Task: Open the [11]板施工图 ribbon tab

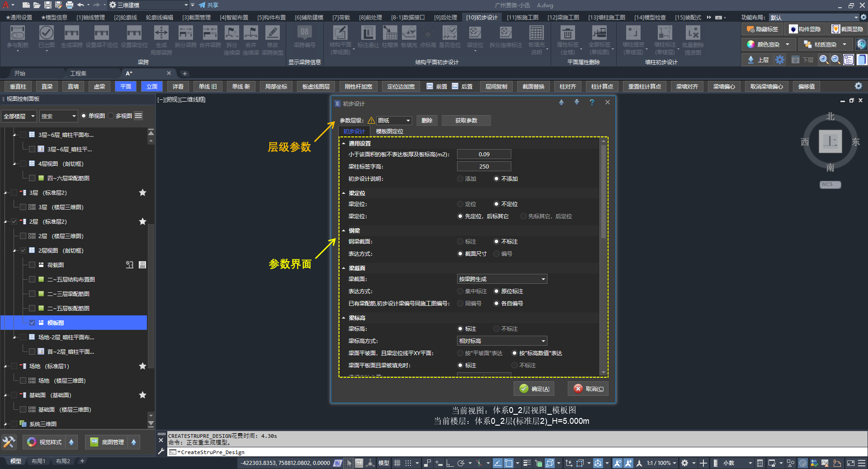Action: click(x=522, y=18)
